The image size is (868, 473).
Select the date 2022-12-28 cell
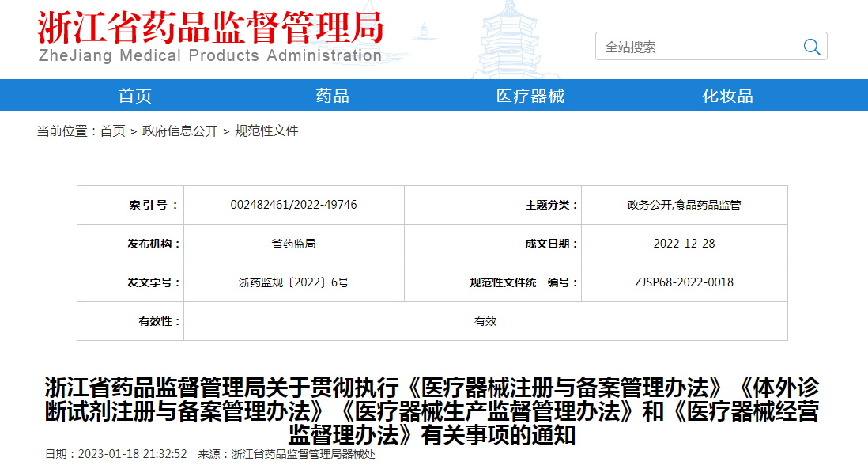[685, 244]
